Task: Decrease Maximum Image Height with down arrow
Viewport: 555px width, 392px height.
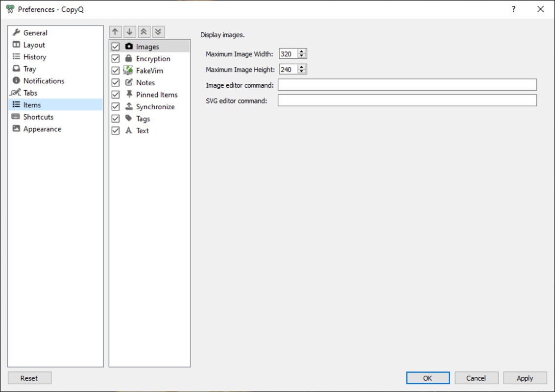Action: [302, 72]
